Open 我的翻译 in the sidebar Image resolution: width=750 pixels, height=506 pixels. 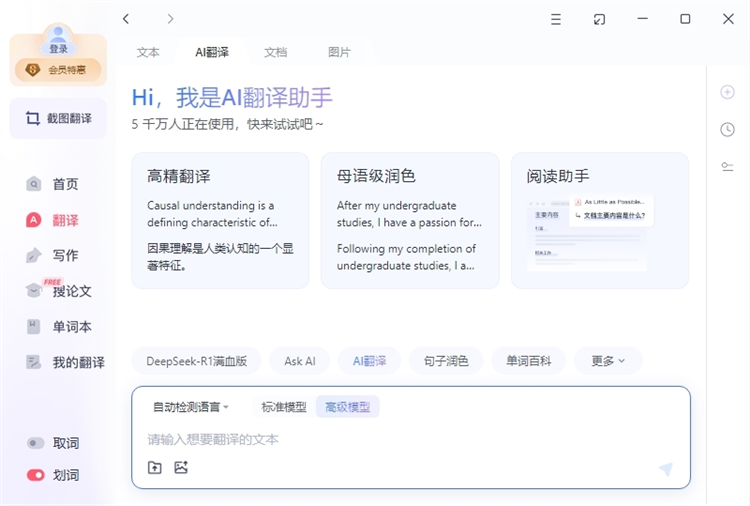(66, 362)
